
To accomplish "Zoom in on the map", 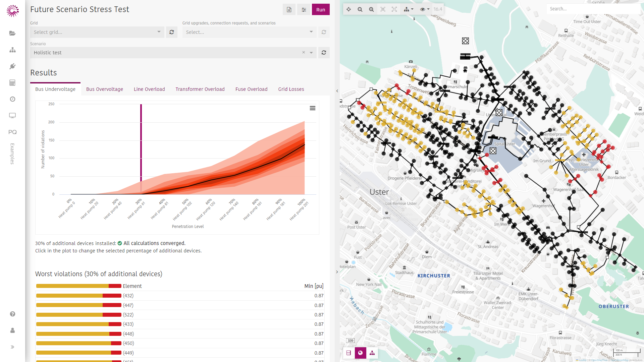I will point(372,9).
